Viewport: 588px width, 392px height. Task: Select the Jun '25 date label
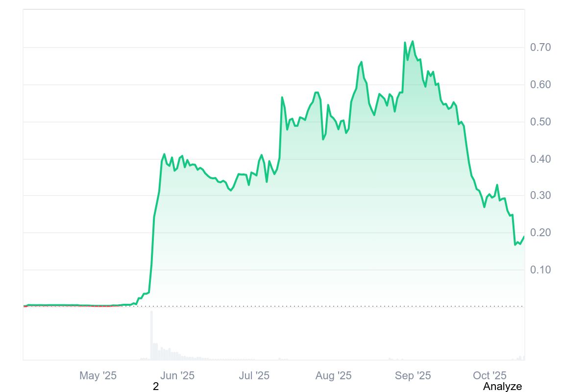pyautogui.click(x=177, y=376)
